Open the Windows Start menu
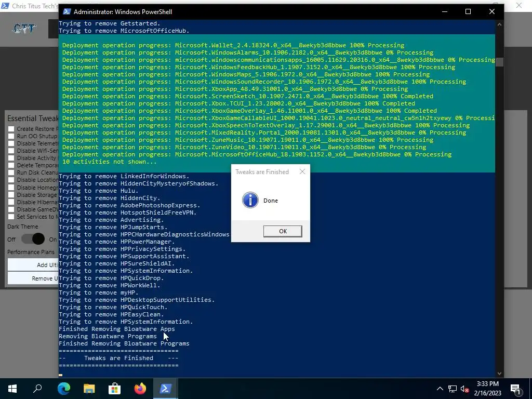Screen dimensions: 532x399 [x=12, y=389]
